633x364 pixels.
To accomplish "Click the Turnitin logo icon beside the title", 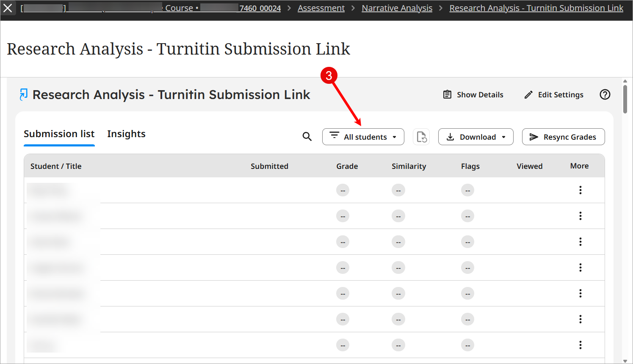I will 24,94.
